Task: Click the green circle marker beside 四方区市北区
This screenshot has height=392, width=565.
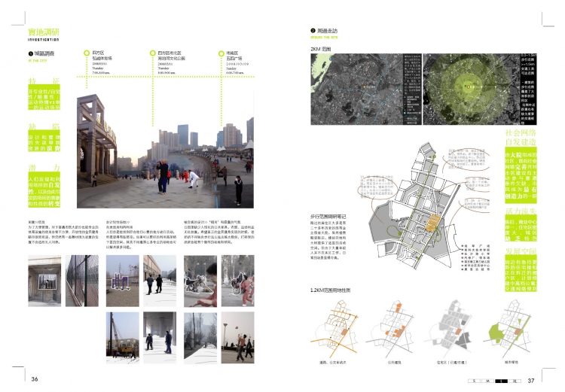Action: [153, 53]
